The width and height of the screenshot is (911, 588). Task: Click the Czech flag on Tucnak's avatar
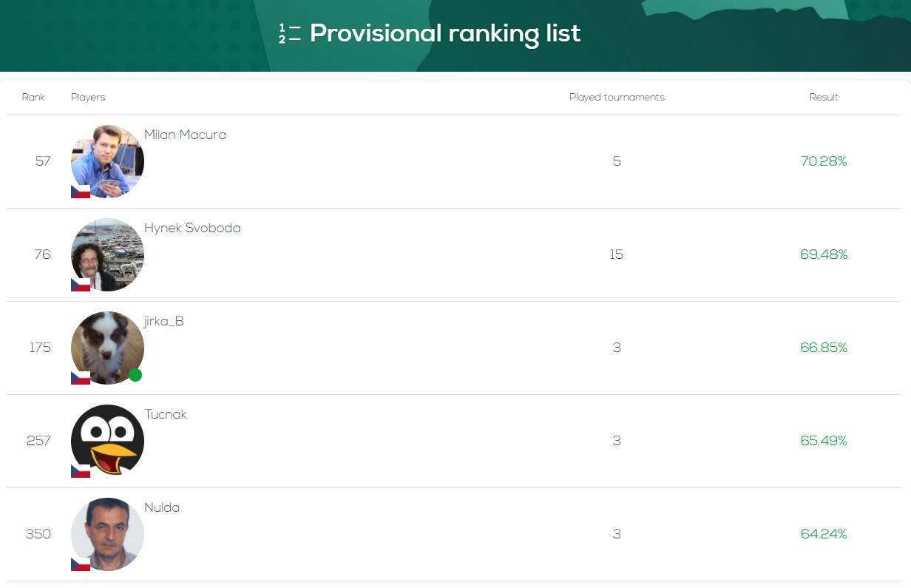point(81,471)
